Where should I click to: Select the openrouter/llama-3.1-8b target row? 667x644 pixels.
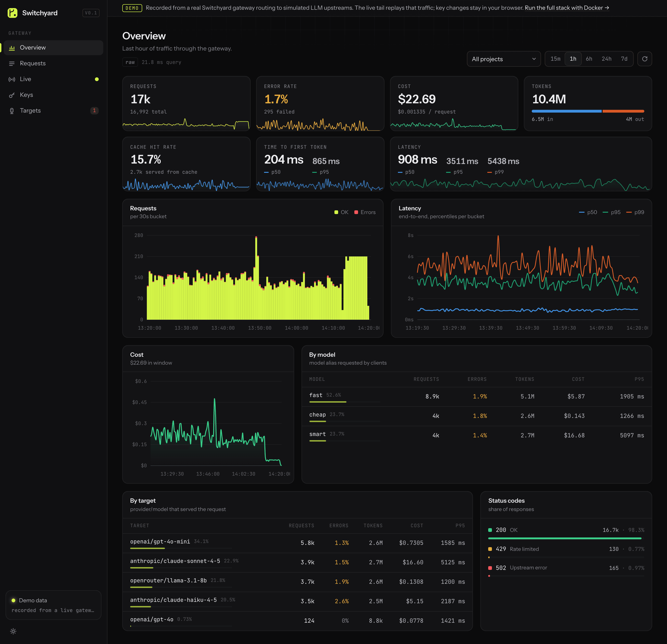point(297,582)
